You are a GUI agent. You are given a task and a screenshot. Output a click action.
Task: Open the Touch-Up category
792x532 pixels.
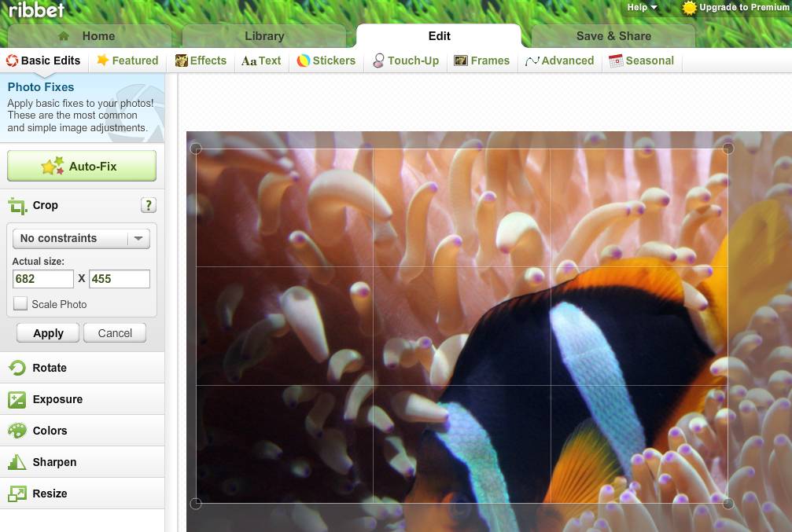(406, 61)
